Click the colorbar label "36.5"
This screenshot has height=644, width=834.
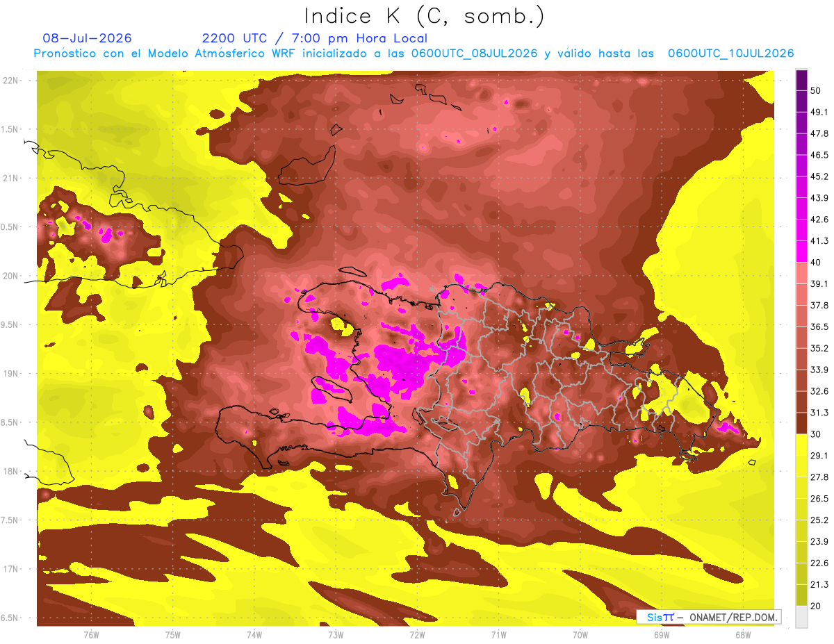(819, 327)
